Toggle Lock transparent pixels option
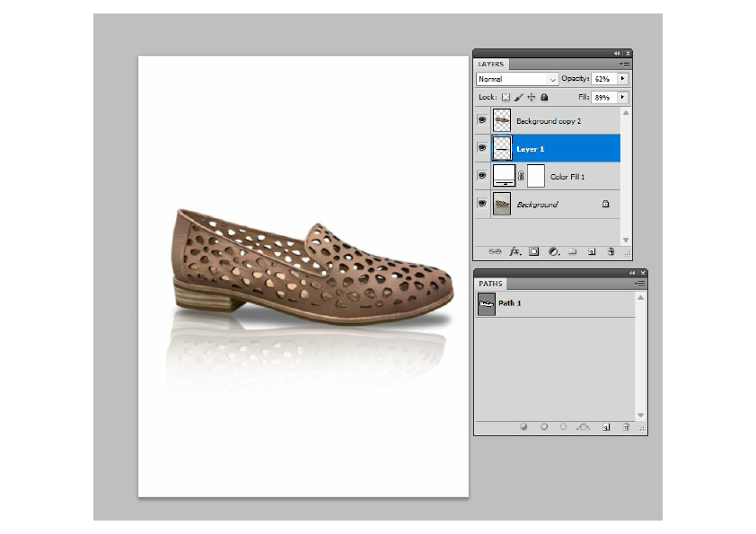The image size is (756, 534). (505, 97)
